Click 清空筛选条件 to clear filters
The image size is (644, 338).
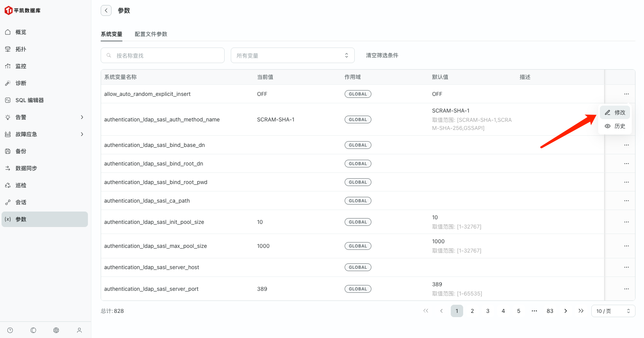point(382,55)
